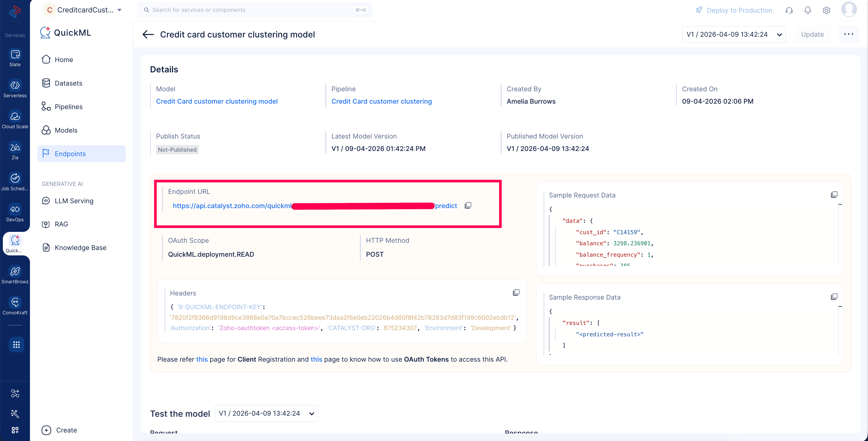The height and width of the screenshot is (441, 868).
Task: Click the "cust_id" line in sample request
Action: [609, 232]
